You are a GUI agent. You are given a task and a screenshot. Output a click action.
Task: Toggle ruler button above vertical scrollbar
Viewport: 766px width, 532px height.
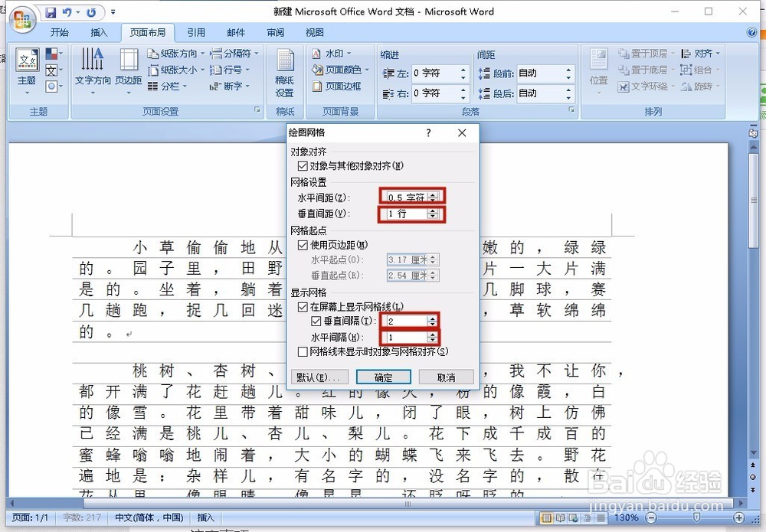click(x=753, y=133)
